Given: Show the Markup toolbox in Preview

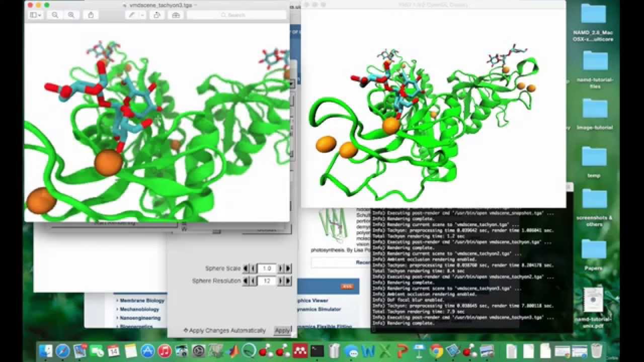Looking at the screenshot, I should pyautogui.click(x=176, y=15).
